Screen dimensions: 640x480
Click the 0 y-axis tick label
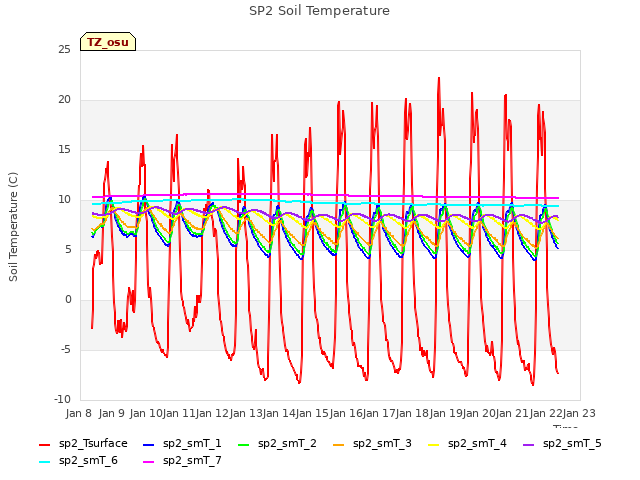coord(68,300)
